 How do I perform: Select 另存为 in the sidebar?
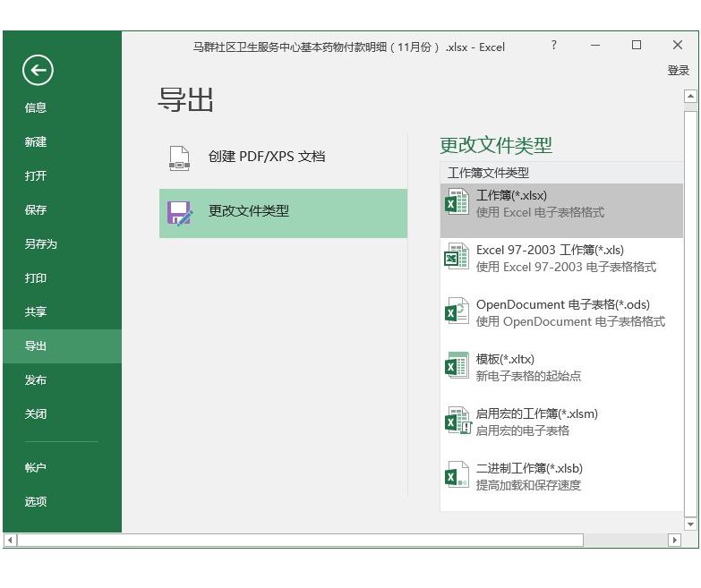click(40, 244)
